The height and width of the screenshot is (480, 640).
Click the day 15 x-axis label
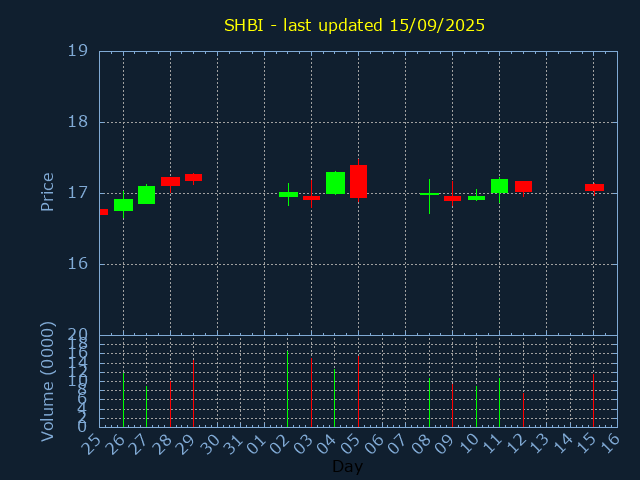585,444
